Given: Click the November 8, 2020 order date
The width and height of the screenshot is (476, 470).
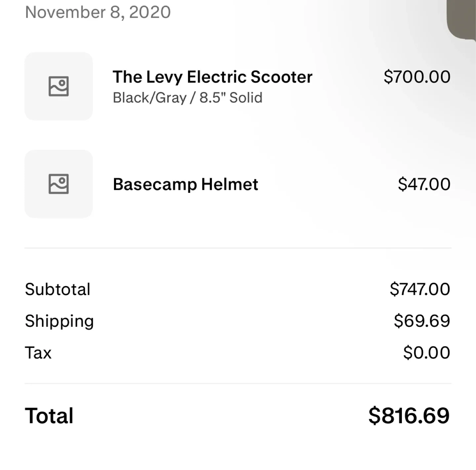Looking at the screenshot, I should (x=98, y=12).
